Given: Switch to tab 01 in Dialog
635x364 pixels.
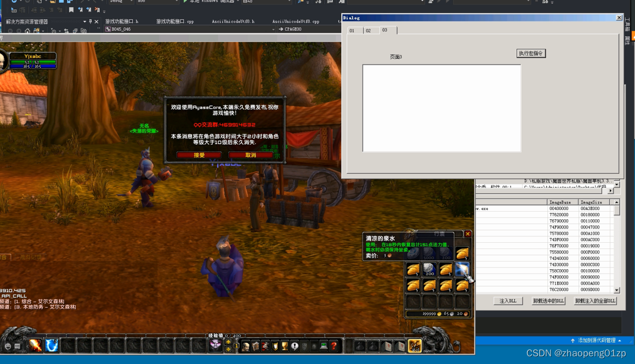Looking at the screenshot, I should click(x=355, y=30).
